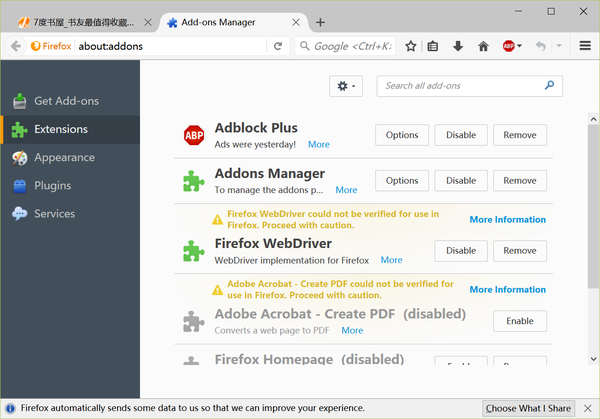
Task: Expand the address bar history dropdown
Action: (265, 46)
